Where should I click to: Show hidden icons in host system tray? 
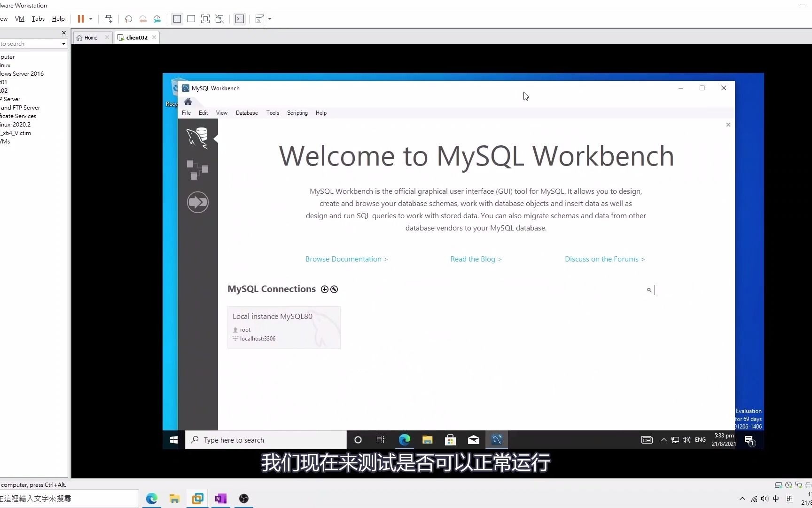click(x=742, y=499)
